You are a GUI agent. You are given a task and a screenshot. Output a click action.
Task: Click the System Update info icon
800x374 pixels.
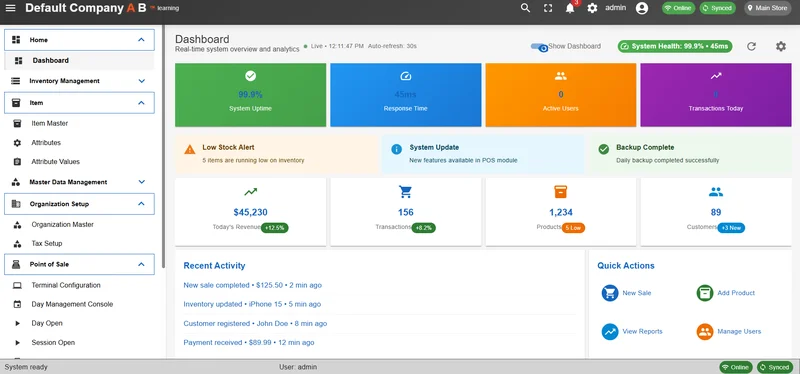tap(396, 149)
